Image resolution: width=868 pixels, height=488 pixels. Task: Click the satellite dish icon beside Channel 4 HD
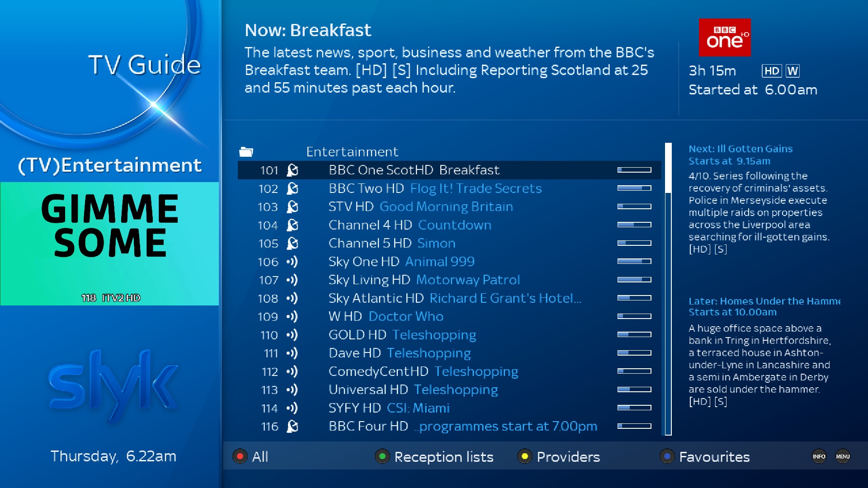[292, 225]
